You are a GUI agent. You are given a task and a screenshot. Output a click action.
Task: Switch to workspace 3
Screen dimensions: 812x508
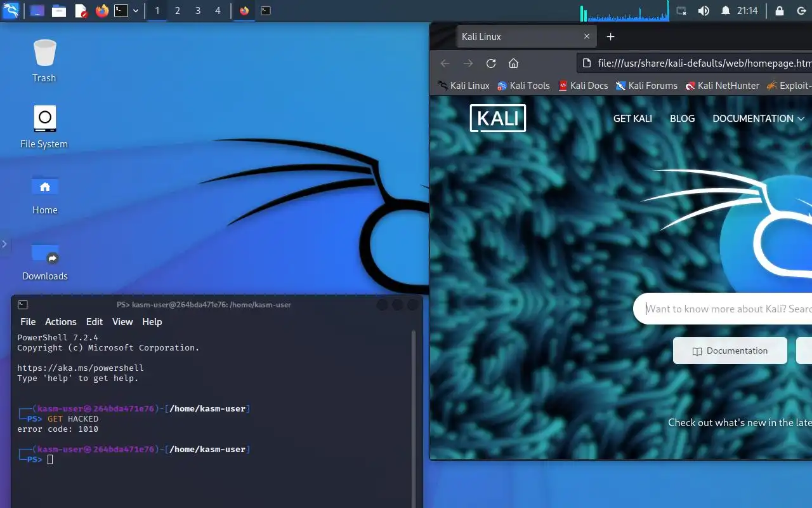pos(198,11)
